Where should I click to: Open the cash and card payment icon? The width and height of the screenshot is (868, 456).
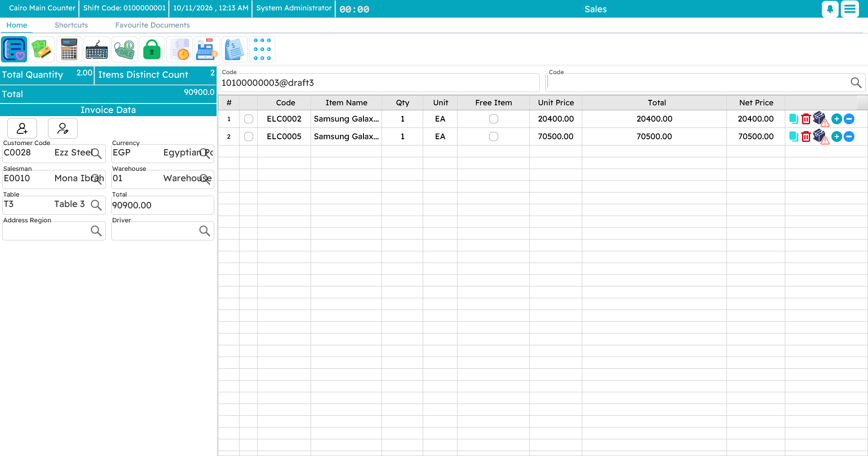tap(42, 49)
